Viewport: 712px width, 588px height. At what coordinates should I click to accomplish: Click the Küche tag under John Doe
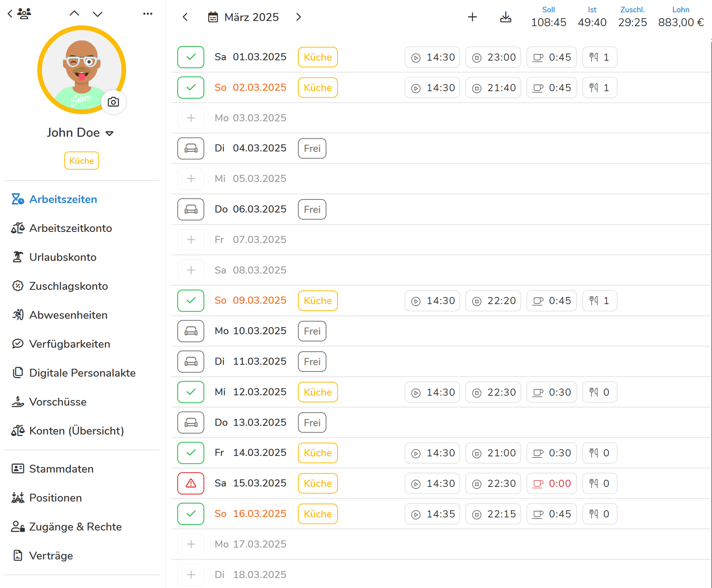coord(82,161)
